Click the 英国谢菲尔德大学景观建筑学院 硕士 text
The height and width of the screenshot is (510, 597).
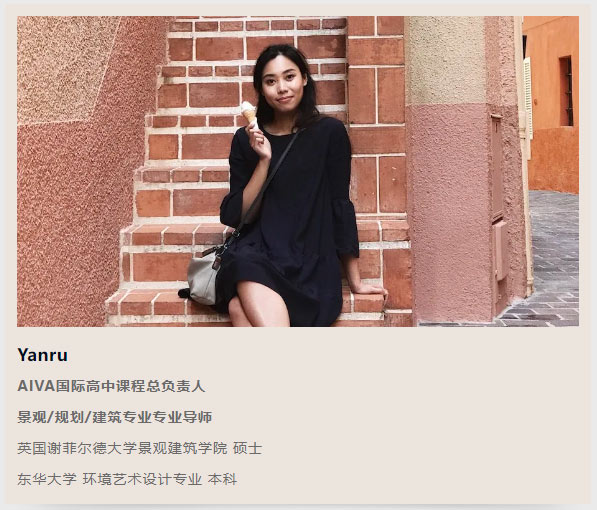pyautogui.click(x=140, y=448)
